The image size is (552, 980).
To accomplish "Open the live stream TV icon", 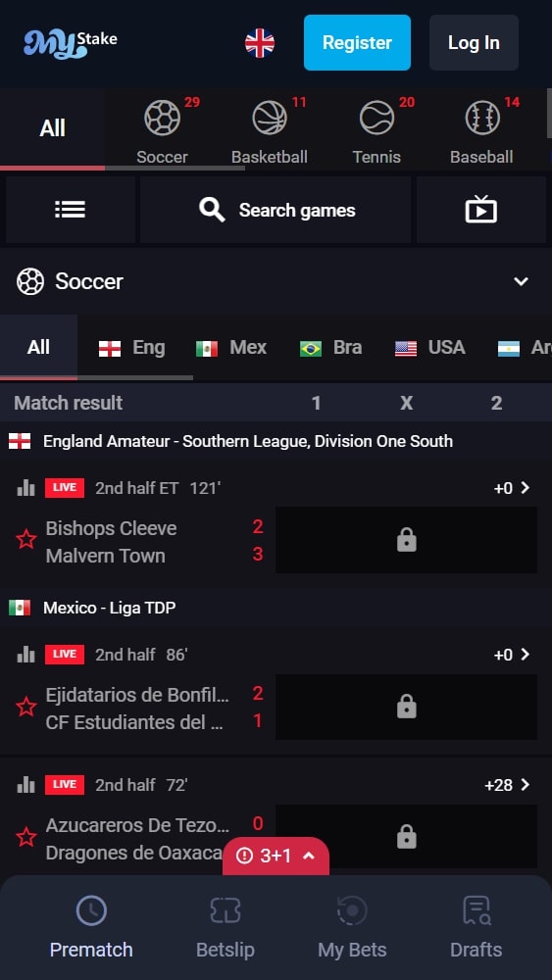I will tap(480, 210).
